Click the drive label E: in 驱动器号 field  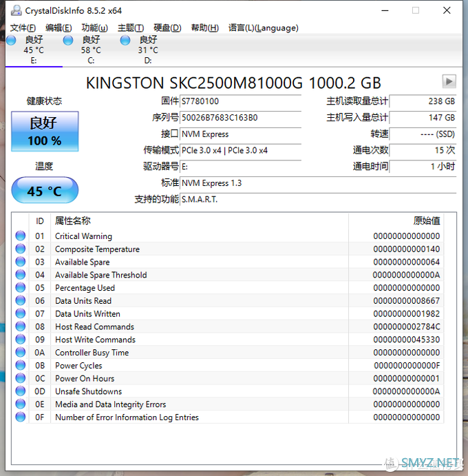pyautogui.click(x=184, y=167)
